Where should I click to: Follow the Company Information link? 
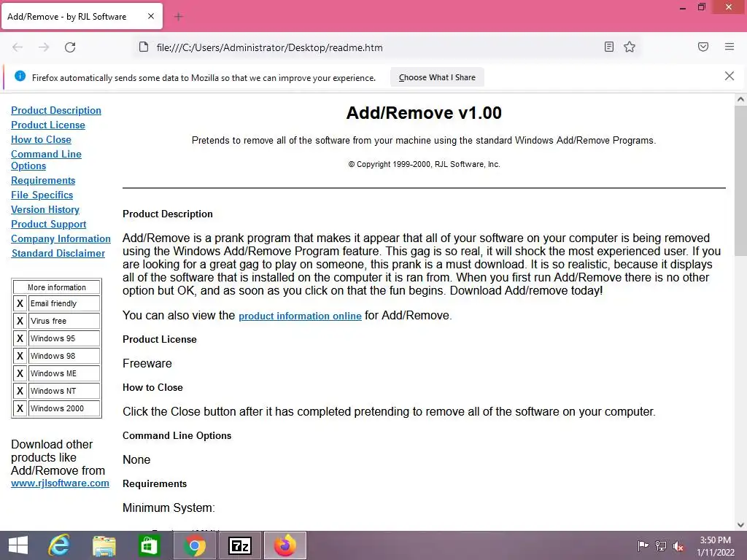click(x=61, y=238)
